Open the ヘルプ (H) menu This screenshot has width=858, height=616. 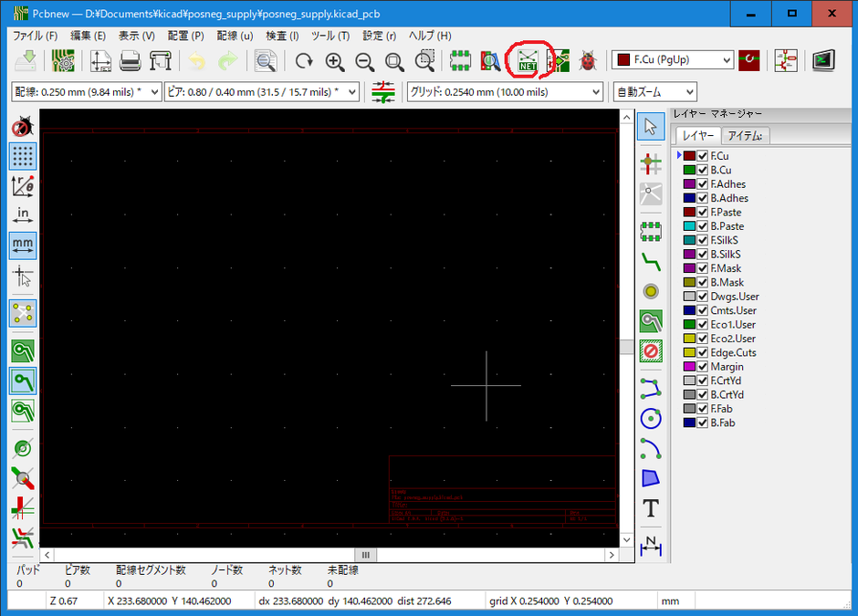click(430, 37)
